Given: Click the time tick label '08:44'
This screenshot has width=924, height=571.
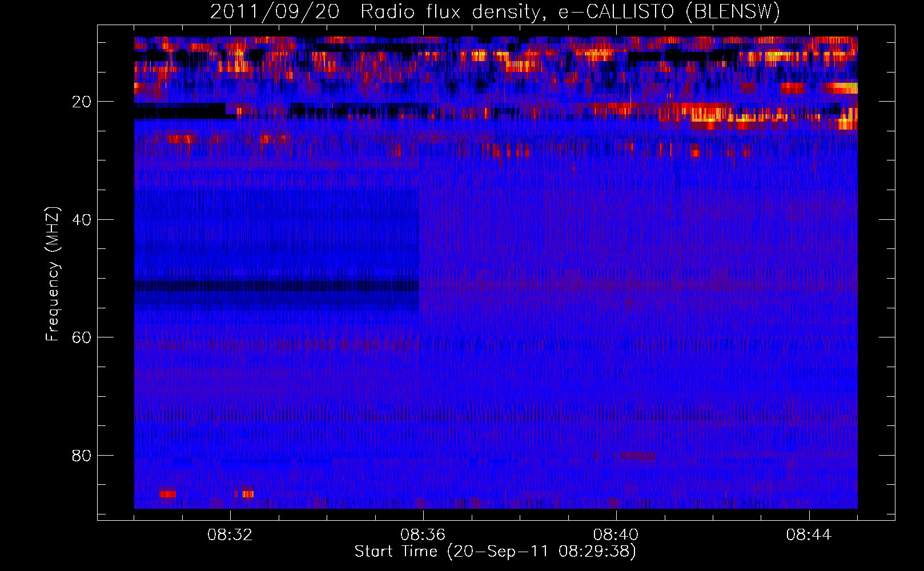Looking at the screenshot, I should coord(809,535).
